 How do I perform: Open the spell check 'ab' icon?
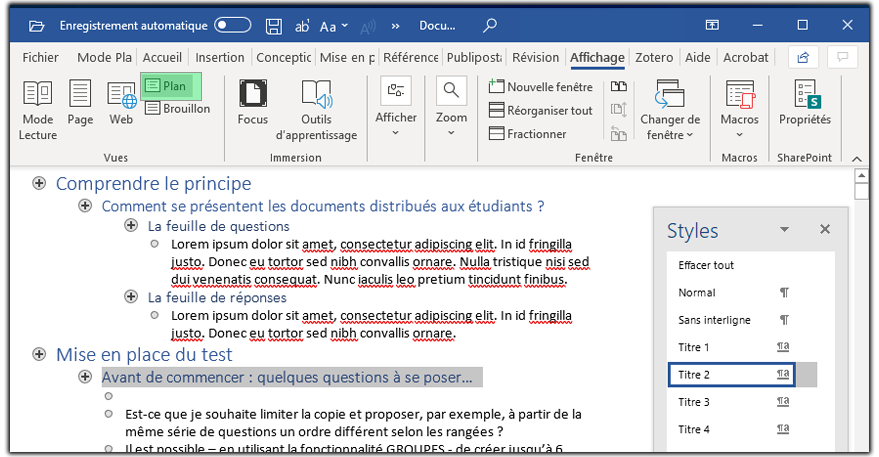tap(302, 26)
